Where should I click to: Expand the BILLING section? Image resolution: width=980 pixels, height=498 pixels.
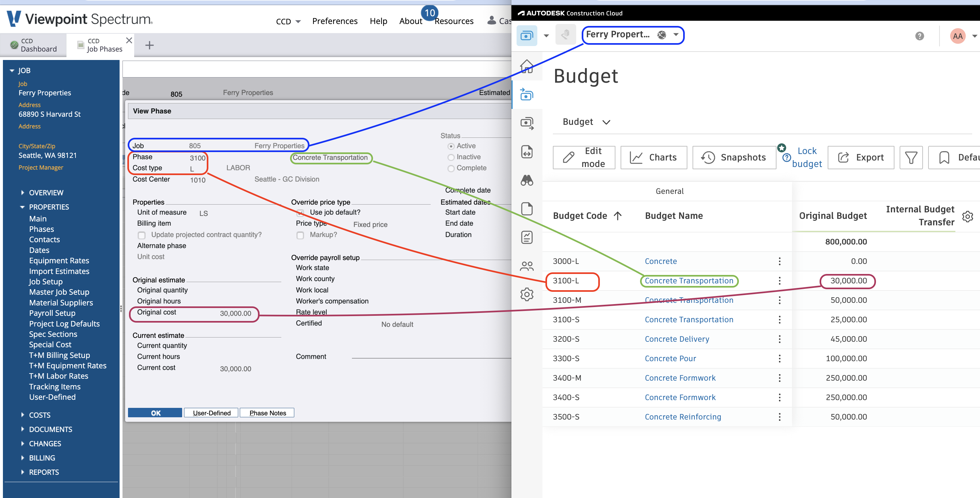(x=22, y=458)
